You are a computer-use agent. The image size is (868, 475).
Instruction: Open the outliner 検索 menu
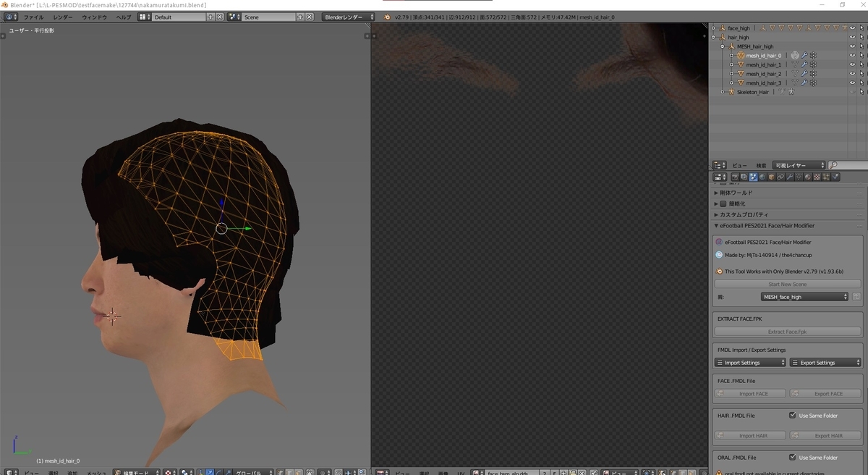760,165
